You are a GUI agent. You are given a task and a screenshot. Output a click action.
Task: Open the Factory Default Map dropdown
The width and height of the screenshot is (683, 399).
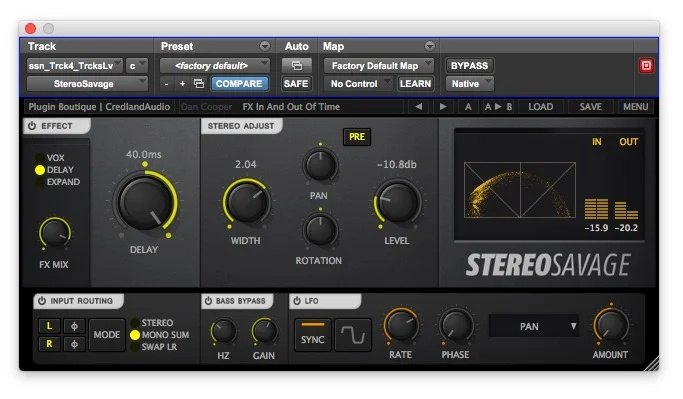[379, 66]
